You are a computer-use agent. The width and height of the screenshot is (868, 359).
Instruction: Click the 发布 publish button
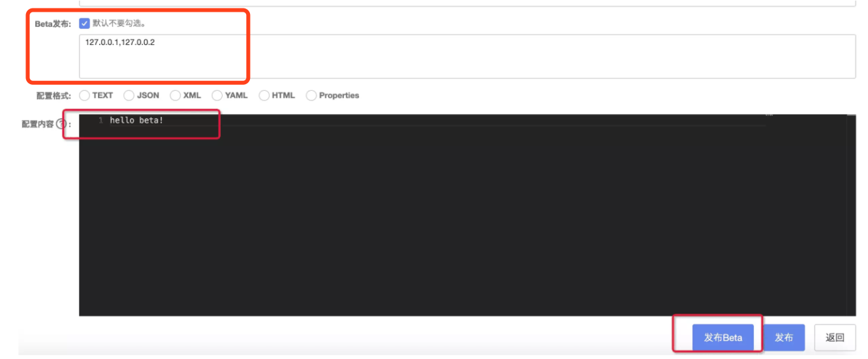pyautogui.click(x=784, y=337)
